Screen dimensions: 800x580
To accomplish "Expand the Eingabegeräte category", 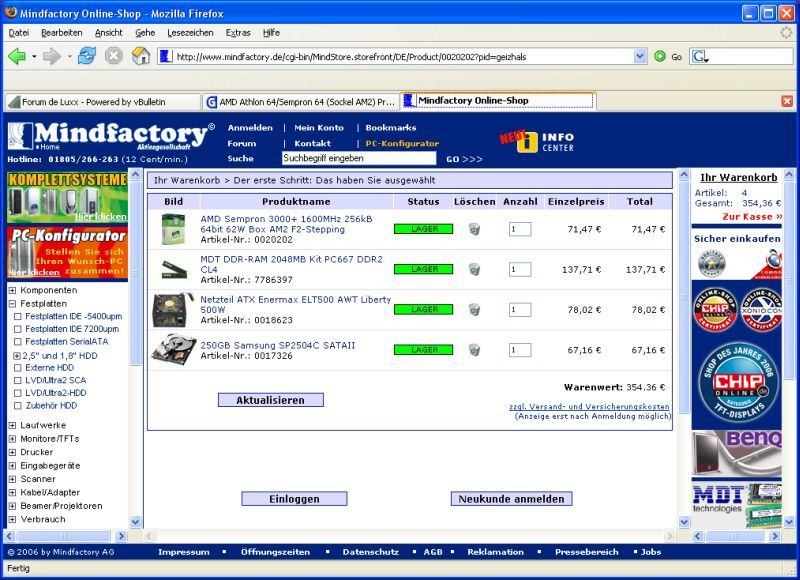I will point(12,466).
